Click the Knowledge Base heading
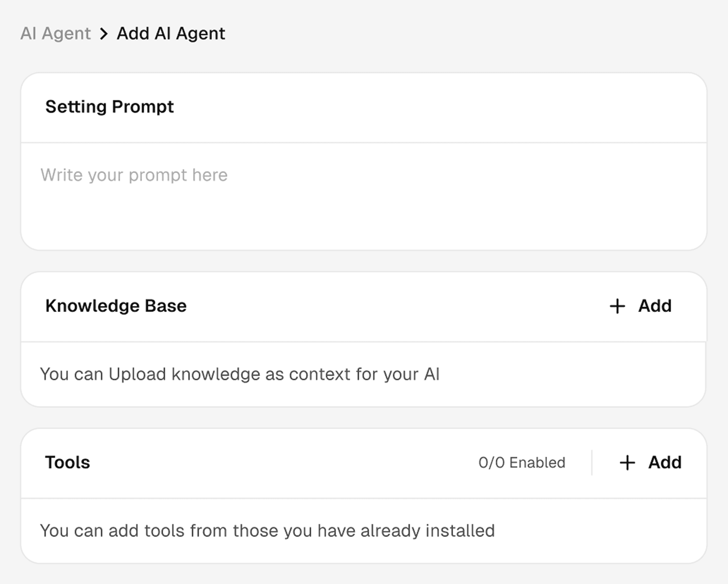Image resolution: width=728 pixels, height=584 pixels. click(x=116, y=306)
